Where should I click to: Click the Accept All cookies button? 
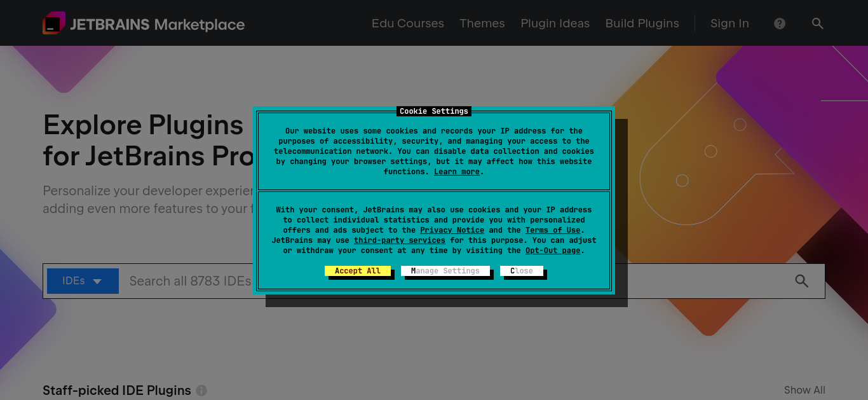click(358, 271)
